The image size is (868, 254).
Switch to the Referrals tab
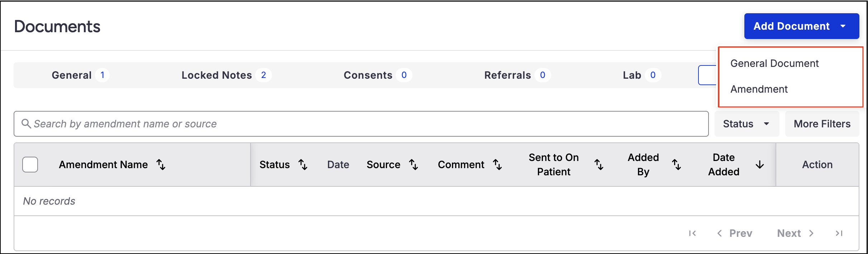point(517,75)
